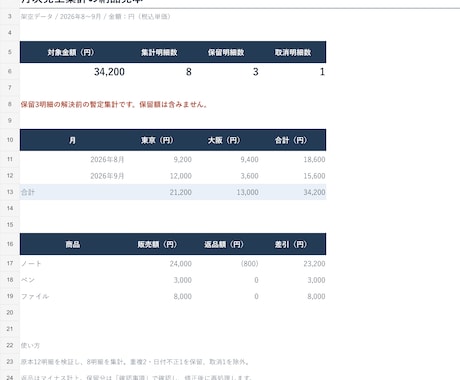Select the red 保留3明細 warning note

(114, 104)
